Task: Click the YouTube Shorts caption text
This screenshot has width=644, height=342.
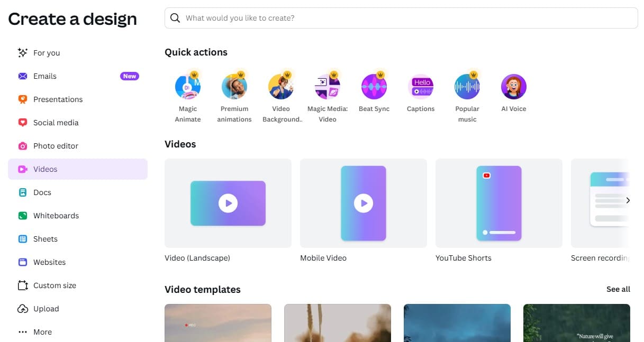Action: click(x=464, y=258)
